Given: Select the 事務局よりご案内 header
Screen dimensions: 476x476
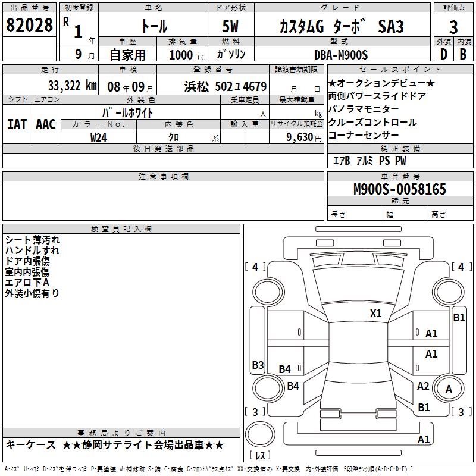Looking at the screenshot, I should [x=121, y=433].
